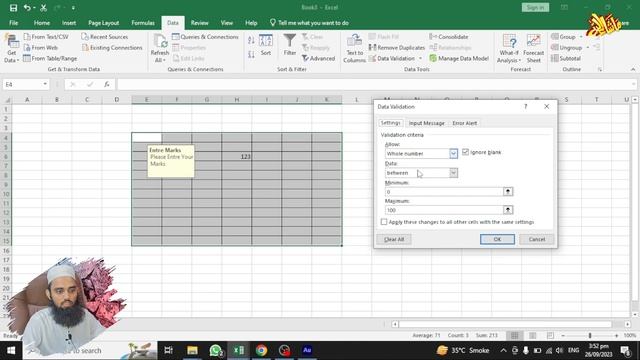Click into the Maximum value field

[x=444, y=210]
